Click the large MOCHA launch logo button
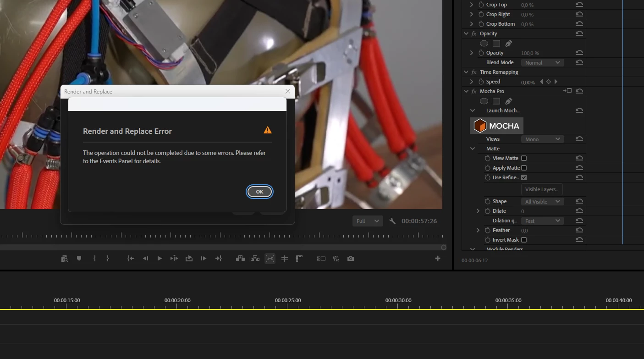This screenshot has width=644, height=359. click(496, 126)
